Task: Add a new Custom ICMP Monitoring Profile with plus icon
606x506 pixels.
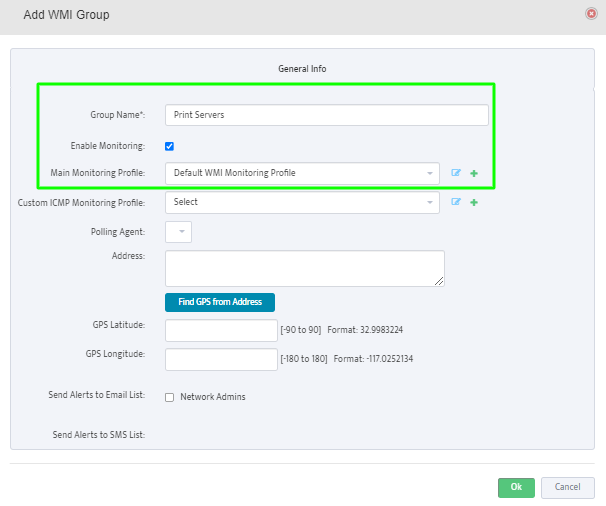Action: [x=474, y=202]
